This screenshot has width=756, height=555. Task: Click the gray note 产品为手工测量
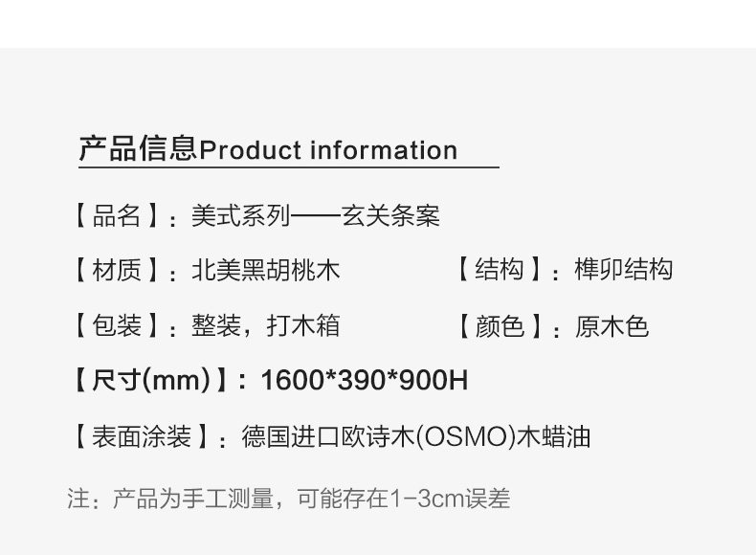click(x=196, y=498)
